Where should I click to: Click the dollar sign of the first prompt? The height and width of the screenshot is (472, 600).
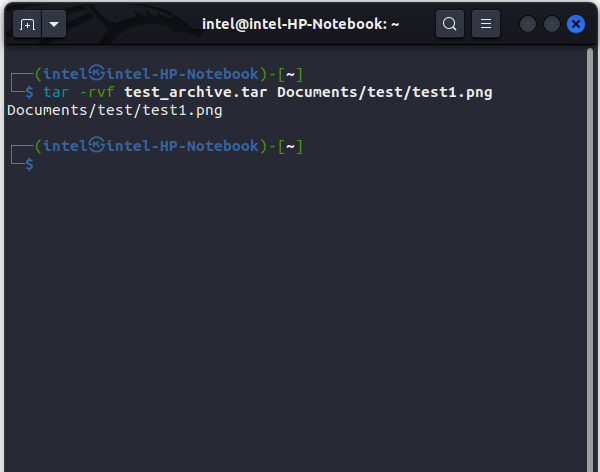pyautogui.click(x=30, y=92)
